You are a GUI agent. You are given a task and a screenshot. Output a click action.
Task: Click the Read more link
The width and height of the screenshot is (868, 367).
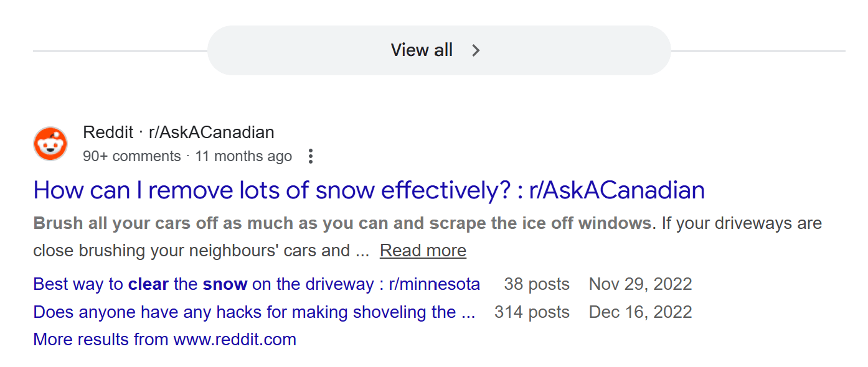point(423,251)
